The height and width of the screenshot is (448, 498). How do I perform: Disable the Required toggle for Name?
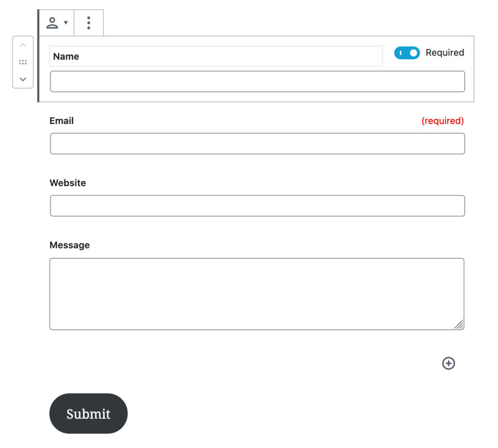pyautogui.click(x=407, y=52)
